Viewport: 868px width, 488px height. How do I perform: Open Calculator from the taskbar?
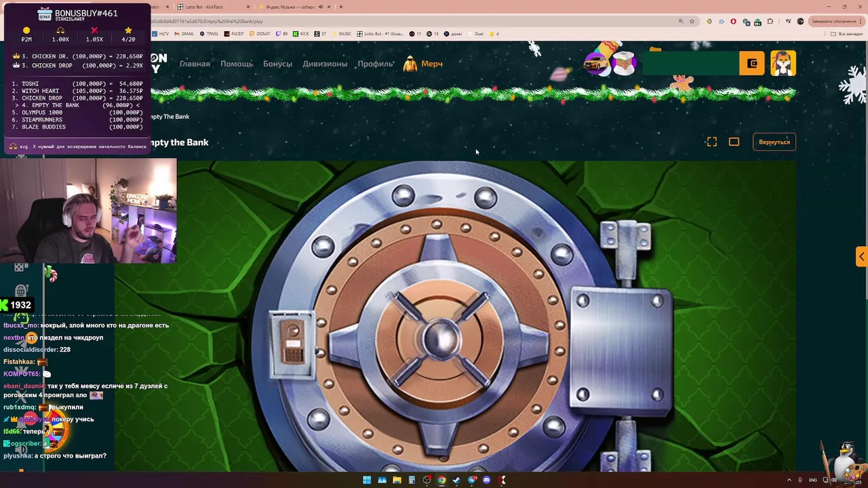click(x=412, y=480)
